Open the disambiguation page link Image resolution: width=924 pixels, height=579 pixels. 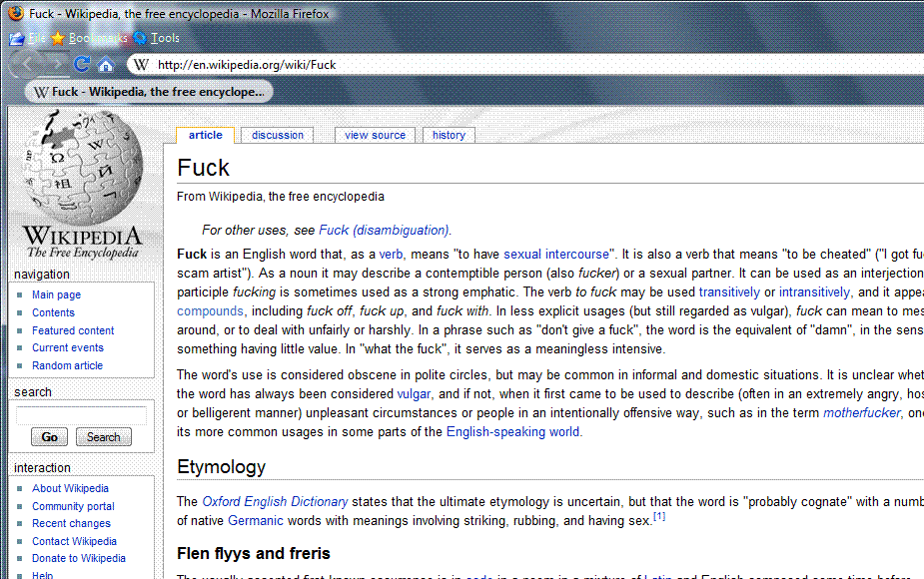(384, 231)
